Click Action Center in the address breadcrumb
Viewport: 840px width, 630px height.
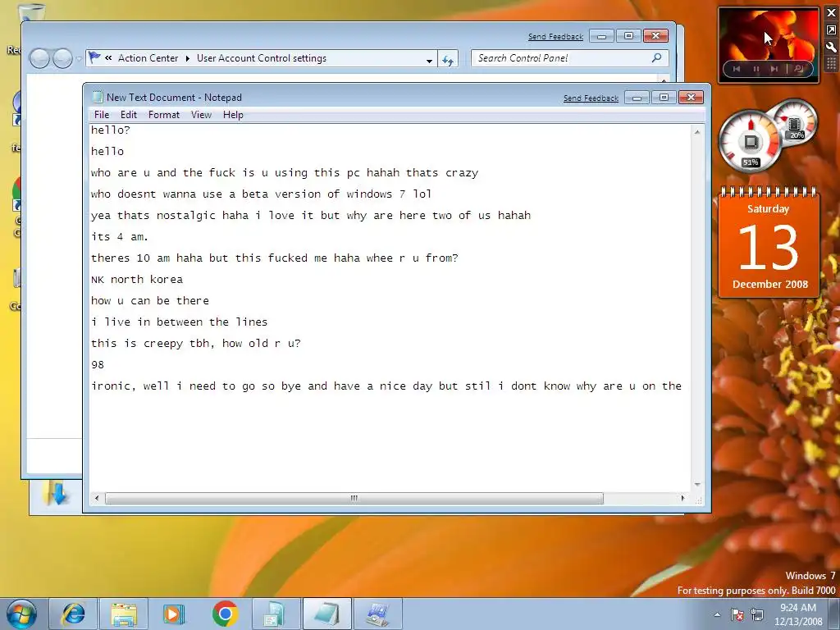(x=148, y=58)
